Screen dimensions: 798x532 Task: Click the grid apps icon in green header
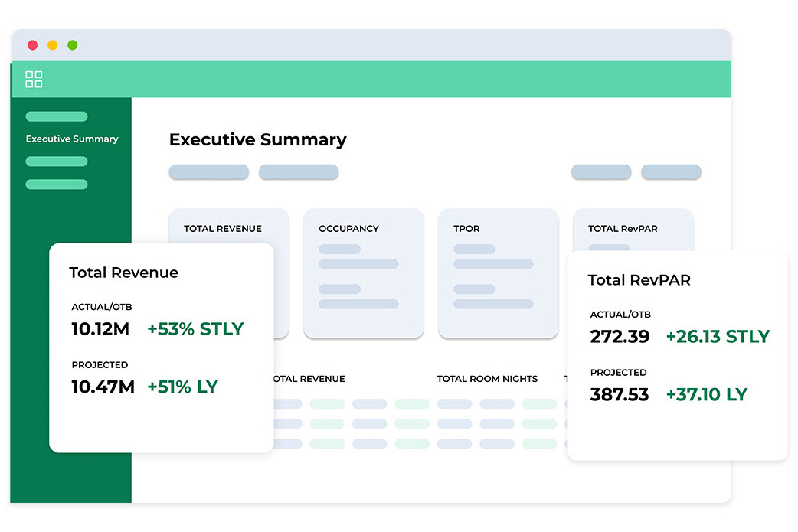coord(34,79)
